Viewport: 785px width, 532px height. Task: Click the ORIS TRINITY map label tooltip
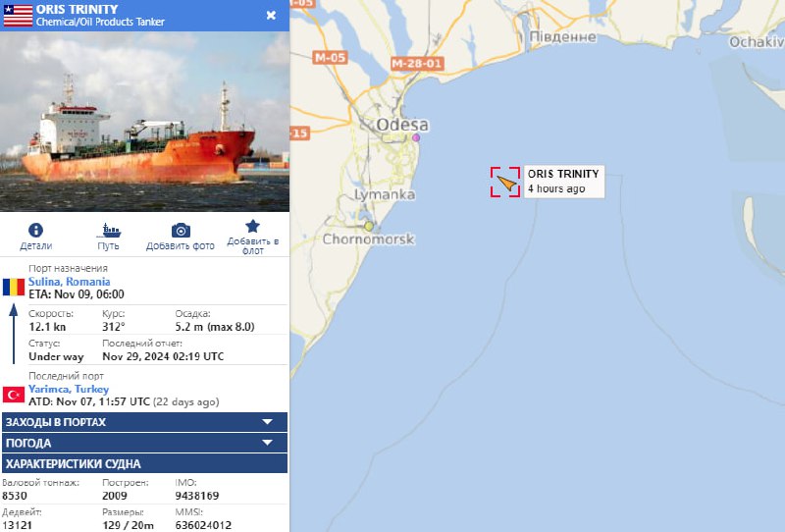point(563,182)
